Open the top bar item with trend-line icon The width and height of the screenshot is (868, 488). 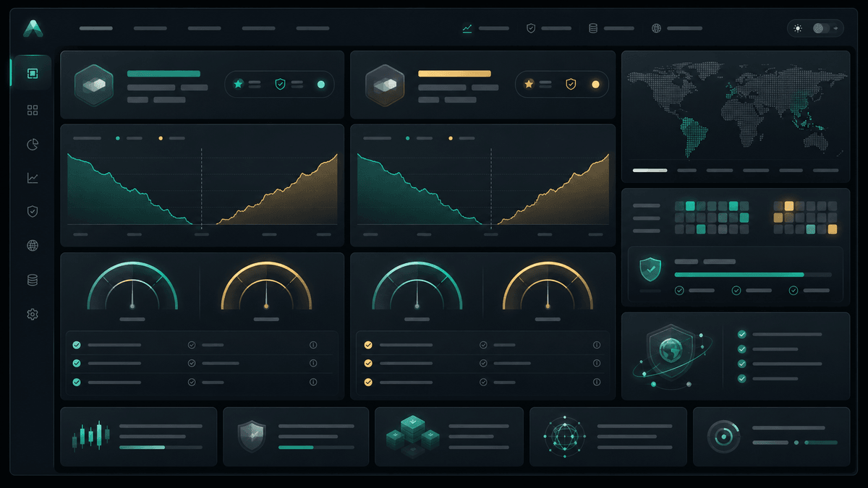[x=485, y=28]
